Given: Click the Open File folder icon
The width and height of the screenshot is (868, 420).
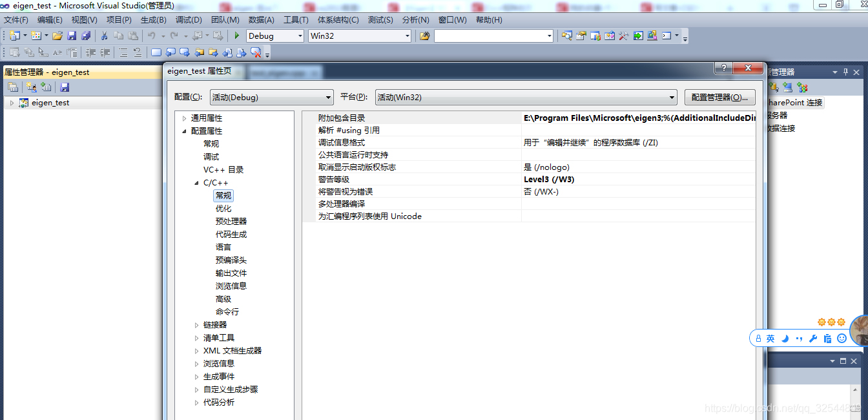Looking at the screenshot, I should point(57,36).
